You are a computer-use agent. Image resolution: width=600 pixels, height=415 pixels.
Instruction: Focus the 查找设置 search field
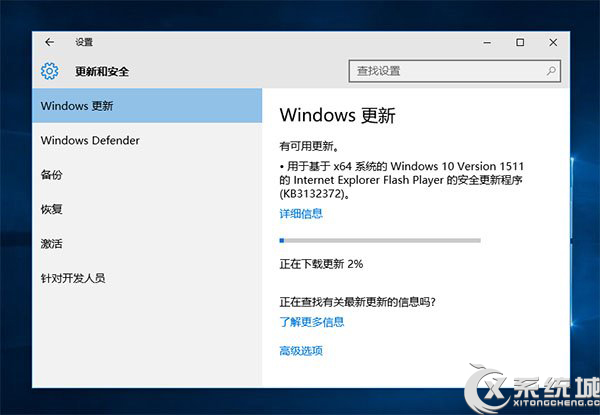point(455,71)
